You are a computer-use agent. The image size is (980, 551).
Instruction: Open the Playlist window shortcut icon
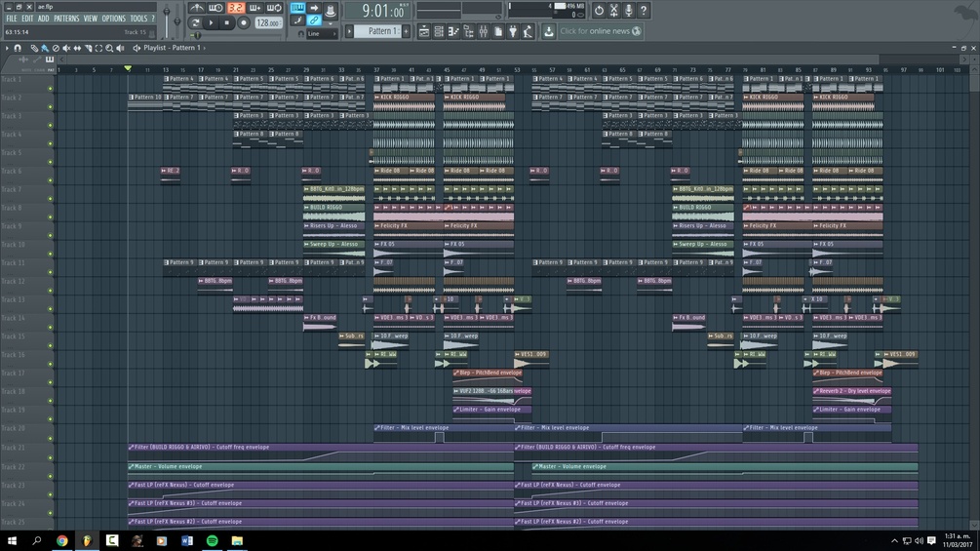(x=424, y=31)
